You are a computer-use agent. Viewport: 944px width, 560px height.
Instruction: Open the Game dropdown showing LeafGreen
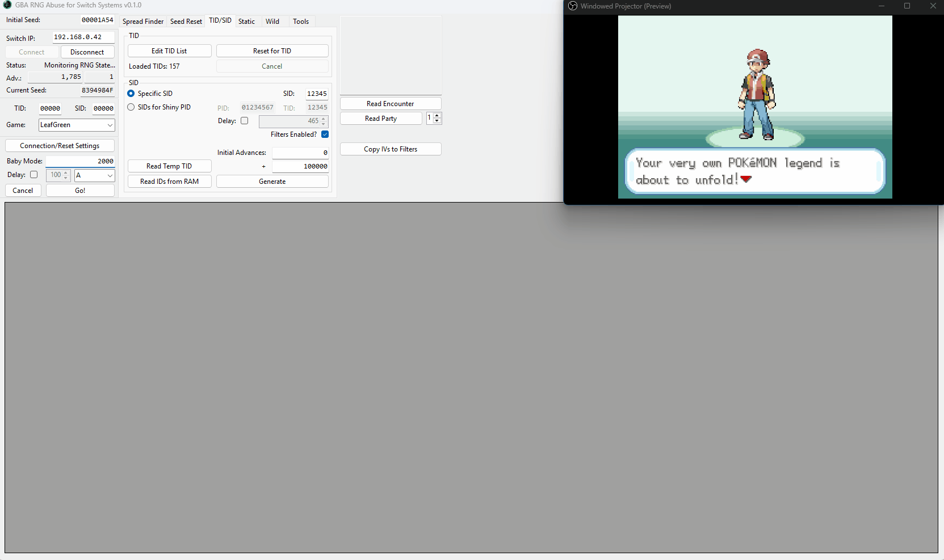pos(77,125)
